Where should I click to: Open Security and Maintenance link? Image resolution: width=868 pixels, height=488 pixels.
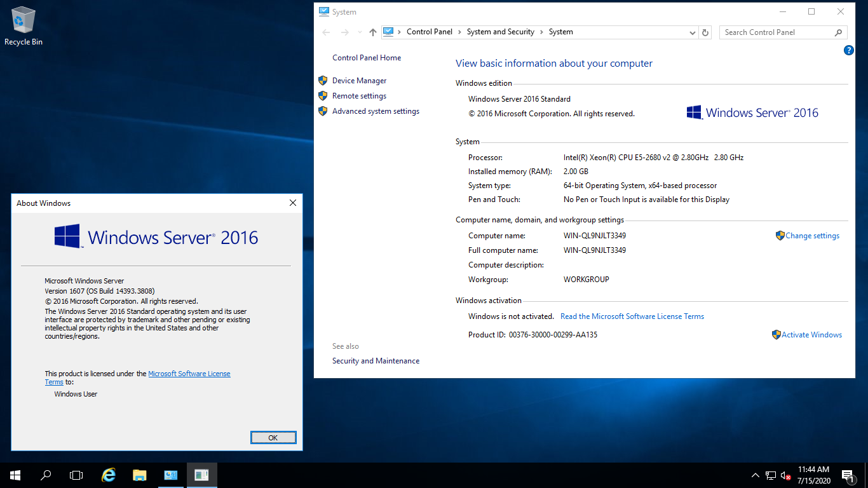(376, 361)
